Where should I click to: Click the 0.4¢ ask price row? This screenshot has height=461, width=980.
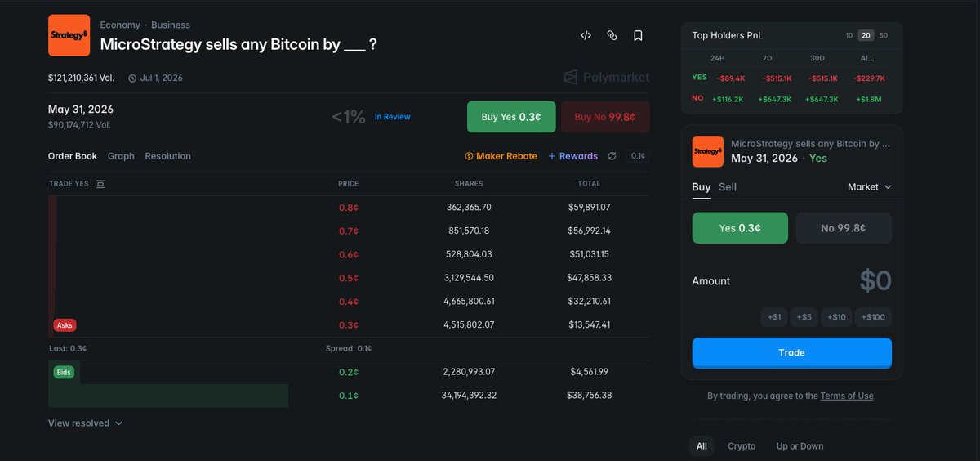pos(350,302)
